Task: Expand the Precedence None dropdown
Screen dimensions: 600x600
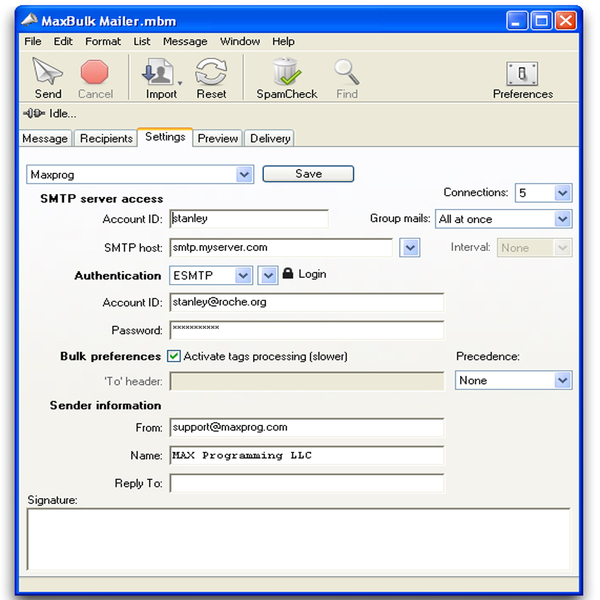Action: (514, 380)
